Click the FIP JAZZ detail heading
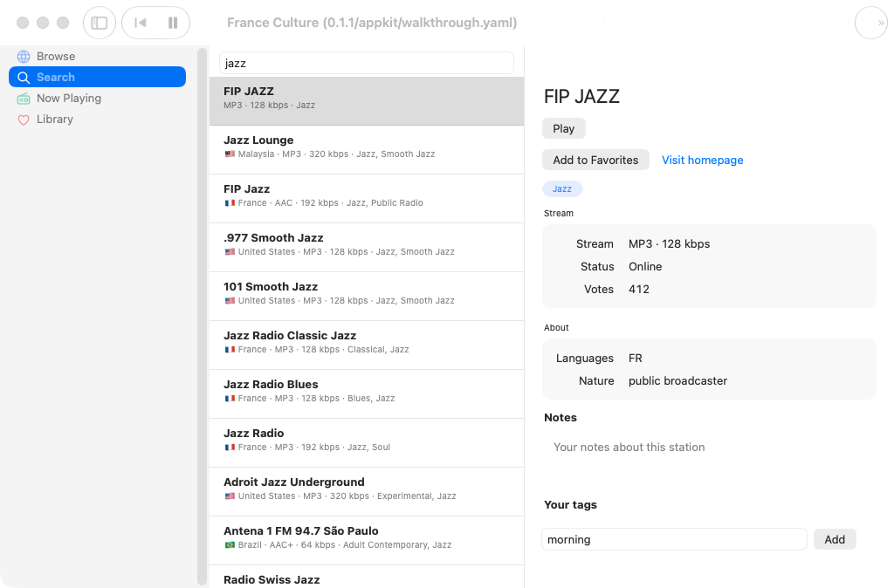 pos(581,96)
